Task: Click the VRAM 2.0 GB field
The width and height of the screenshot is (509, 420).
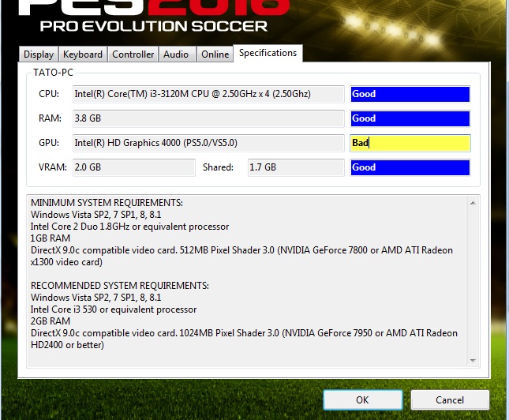Action: coord(134,167)
